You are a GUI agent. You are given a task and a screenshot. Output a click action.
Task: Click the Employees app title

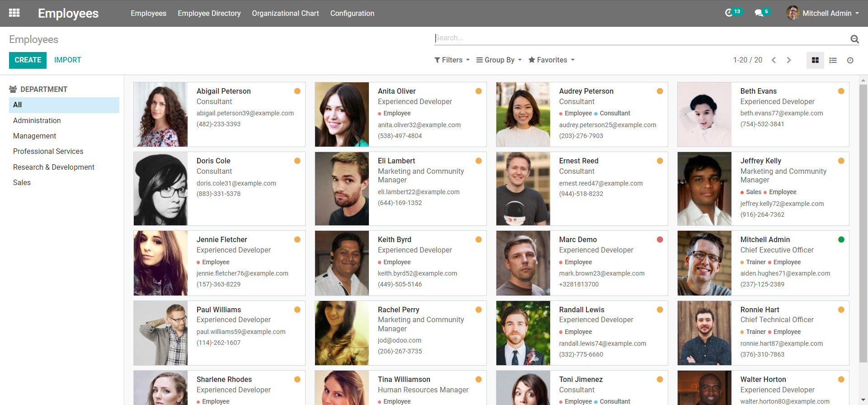click(68, 13)
